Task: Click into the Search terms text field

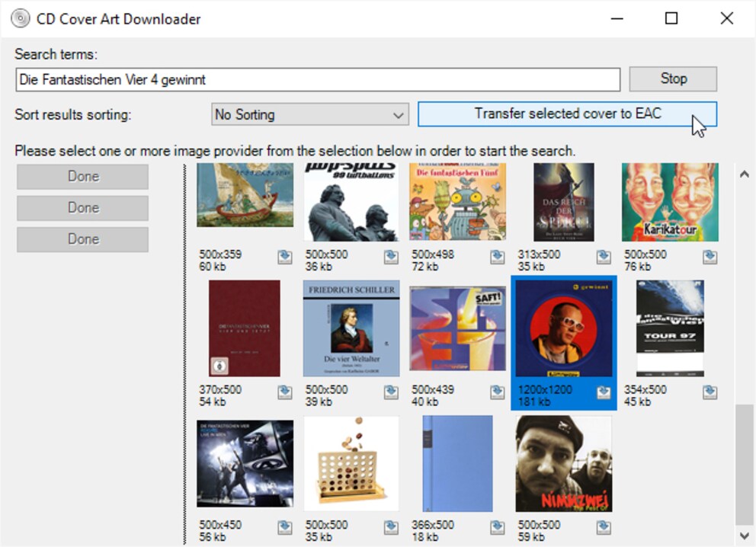Action: pyautogui.click(x=318, y=79)
